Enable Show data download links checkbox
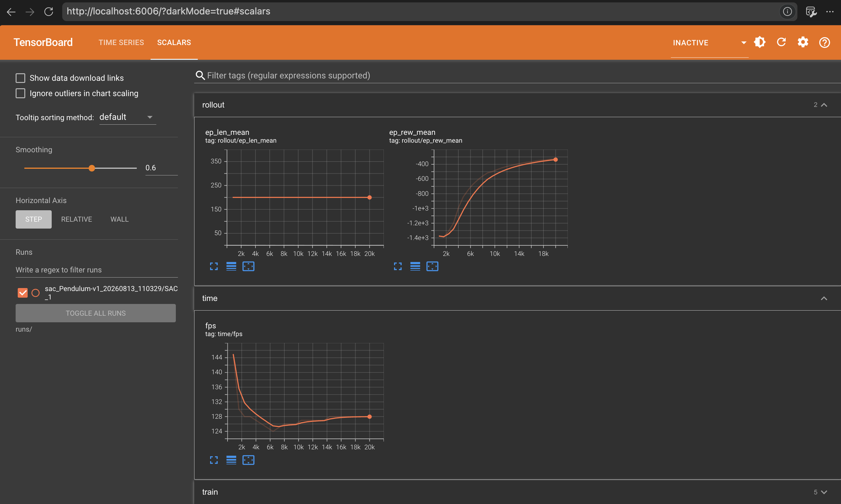 [x=20, y=78]
